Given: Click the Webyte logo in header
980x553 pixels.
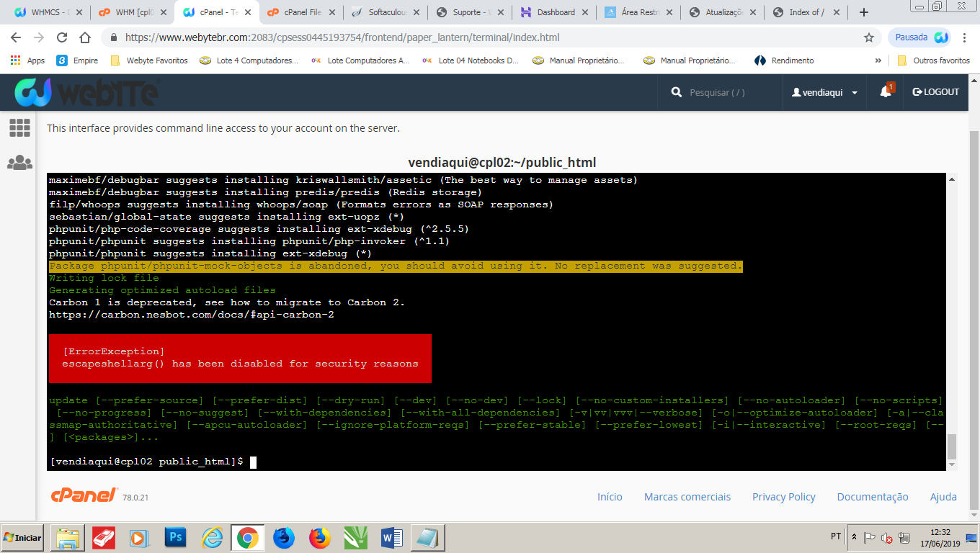Looking at the screenshot, I should (86, 92).
